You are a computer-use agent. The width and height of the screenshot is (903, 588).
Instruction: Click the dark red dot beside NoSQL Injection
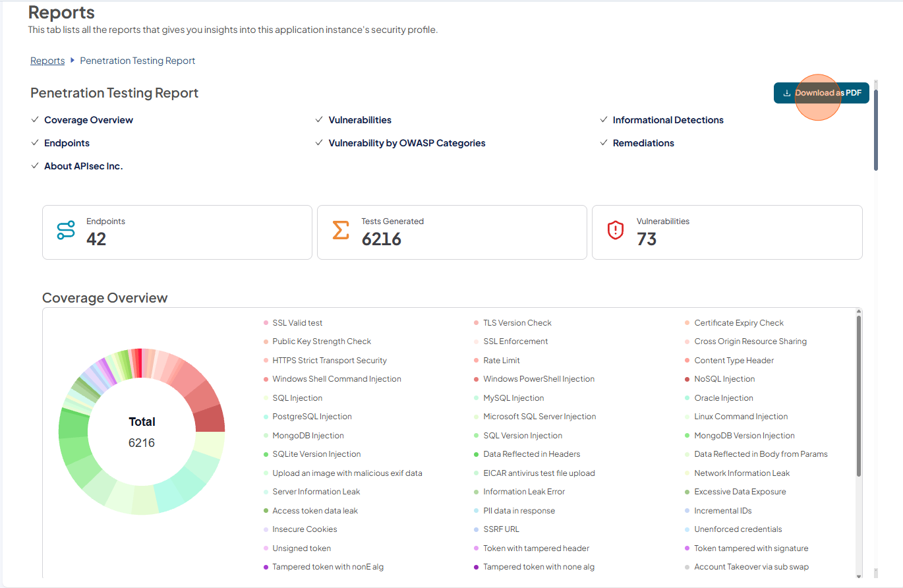pyautogui.click(x=687, y=379)
